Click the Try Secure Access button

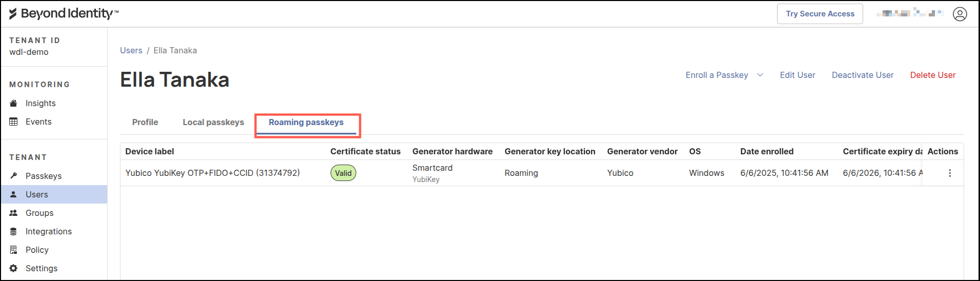point(820,14)
